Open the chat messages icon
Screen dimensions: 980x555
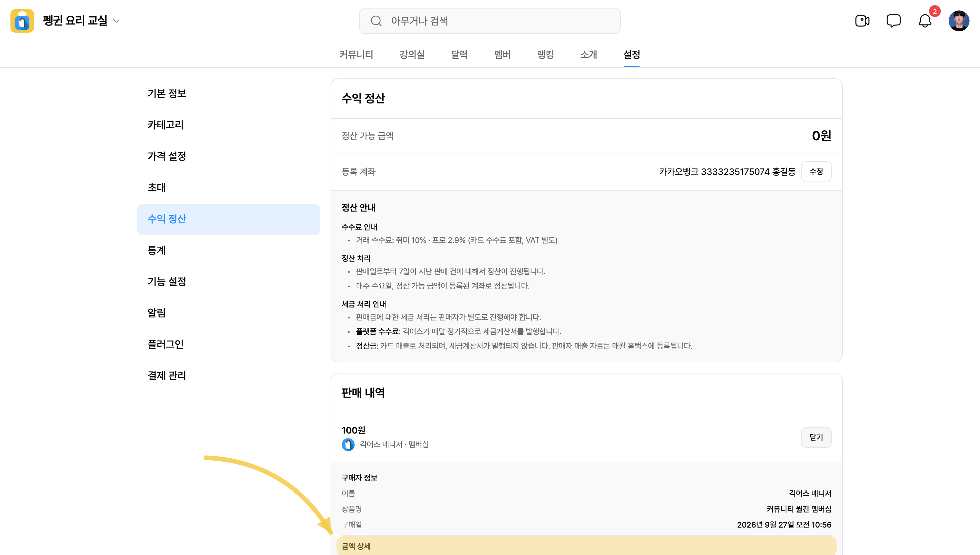[x=893, y=21]
